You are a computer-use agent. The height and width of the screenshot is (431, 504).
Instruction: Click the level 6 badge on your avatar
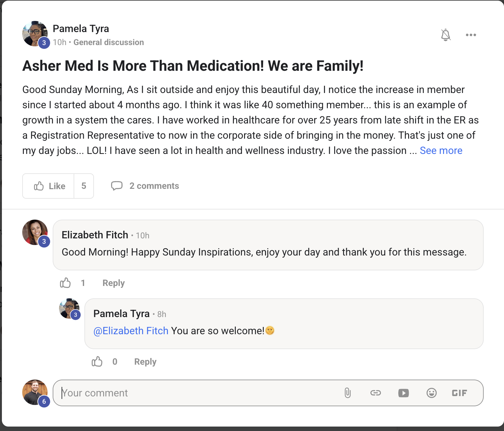tap(44, 401)
